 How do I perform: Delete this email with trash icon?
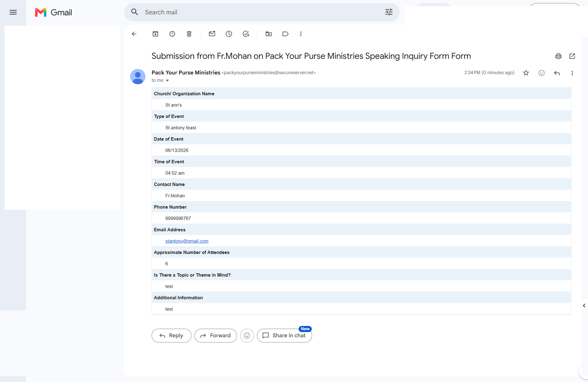(189, 34)
